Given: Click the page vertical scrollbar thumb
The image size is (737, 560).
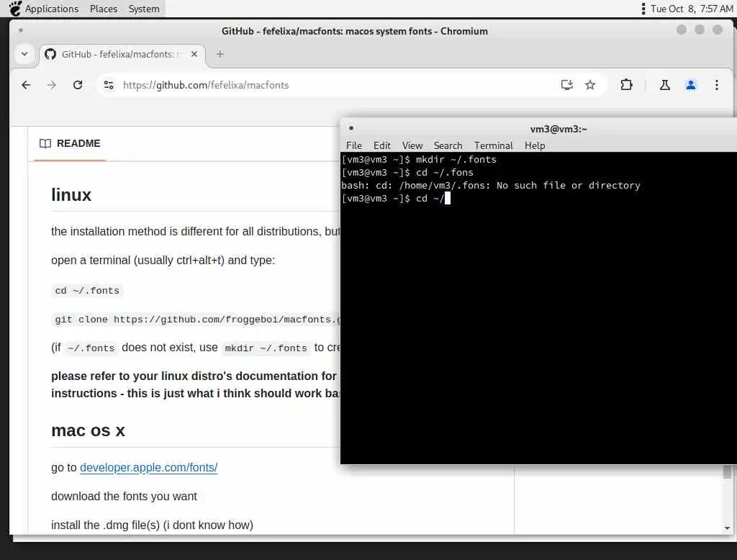Looking at the screenshot, I should click(727, 471).
